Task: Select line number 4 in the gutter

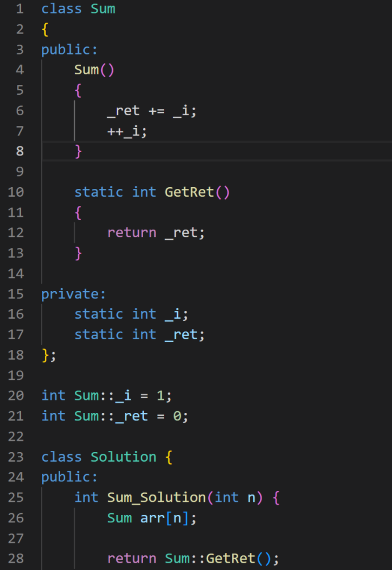Action: tap(20, 70)
